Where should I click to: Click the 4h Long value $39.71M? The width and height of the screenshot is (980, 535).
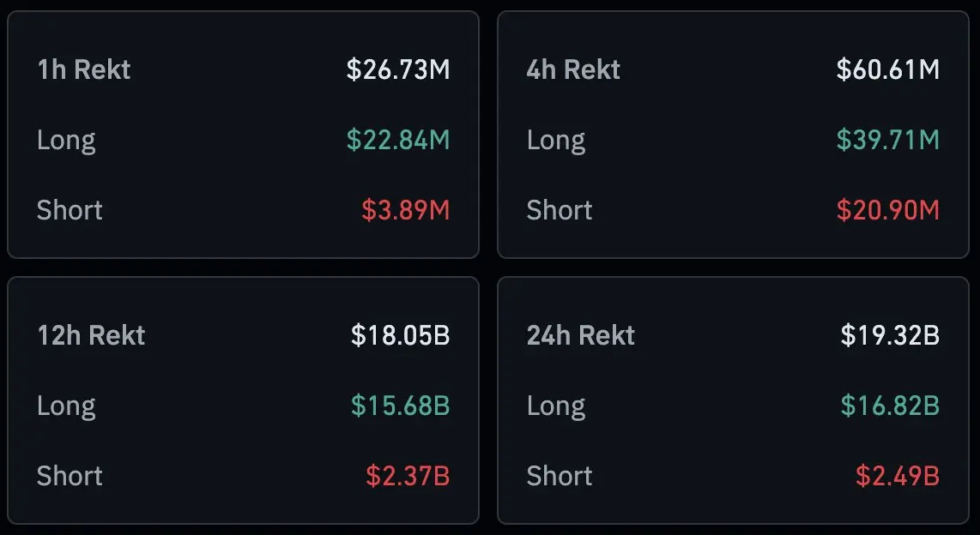(x=888, y=140)
